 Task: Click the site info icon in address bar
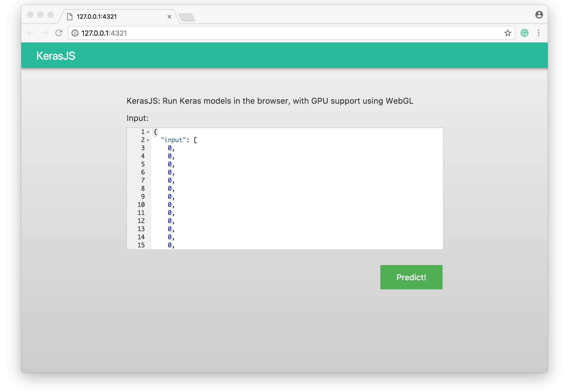[75, 33]
